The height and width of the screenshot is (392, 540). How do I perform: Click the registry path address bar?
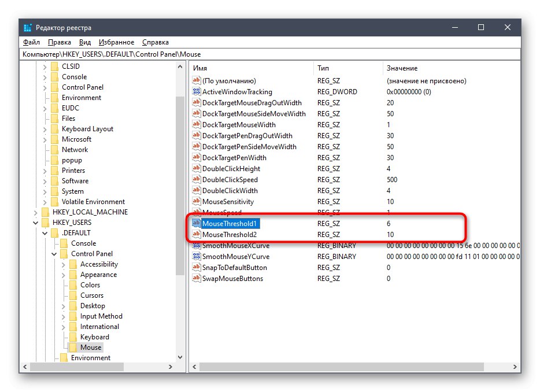pyautogui.click(x=270, y=54)
